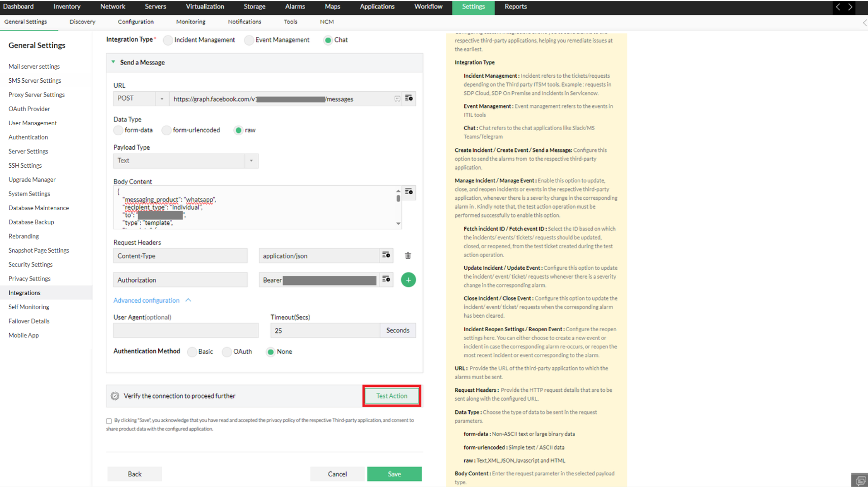Delete the Content-Type header with trash icon
868x488 pixels.
click(x=408, y=256)
